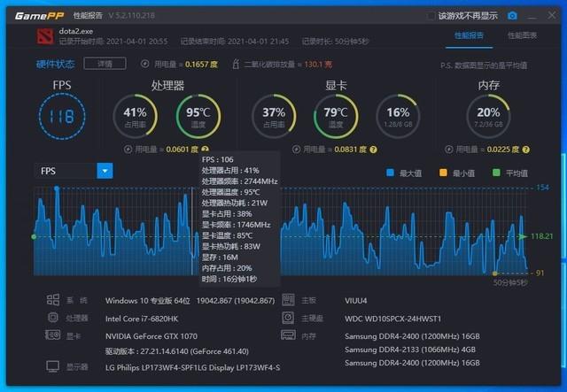Click the NVIDIA GeForce GTX 1070 text

(x=151, y=336)
